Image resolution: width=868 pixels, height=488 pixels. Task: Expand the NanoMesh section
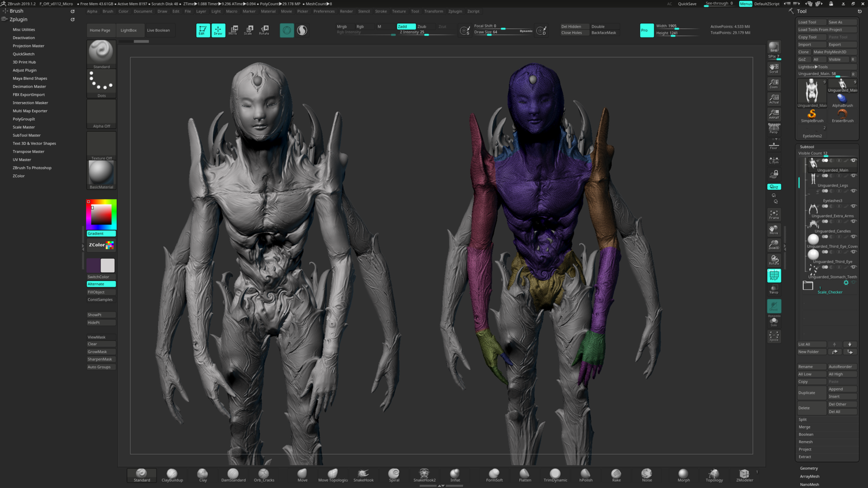(x=810, y=485)
